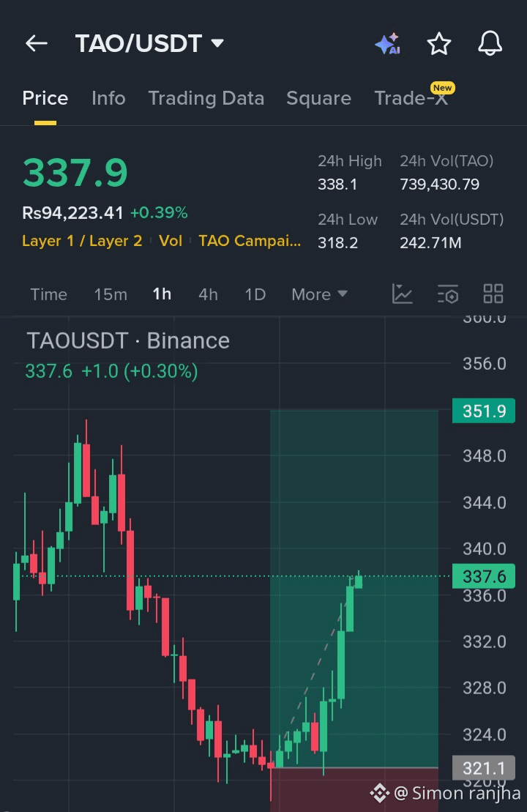Screen dimensions: 527x812
Task: Click the 337.6 current price label
Action: 484,576
